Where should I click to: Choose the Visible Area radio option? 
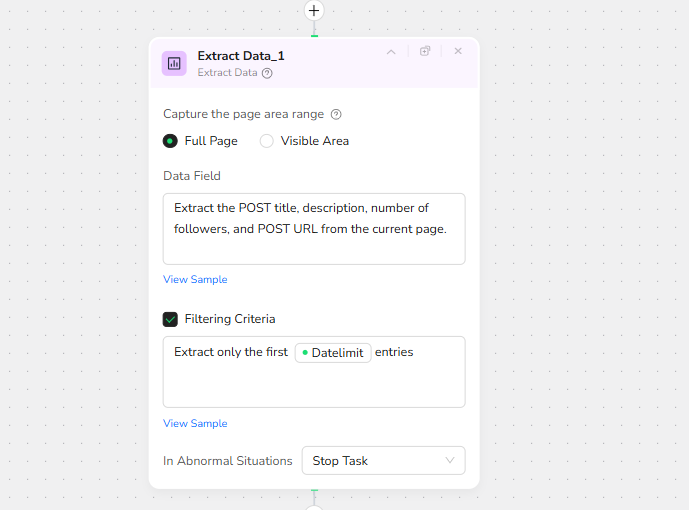(x=267, y=141)
